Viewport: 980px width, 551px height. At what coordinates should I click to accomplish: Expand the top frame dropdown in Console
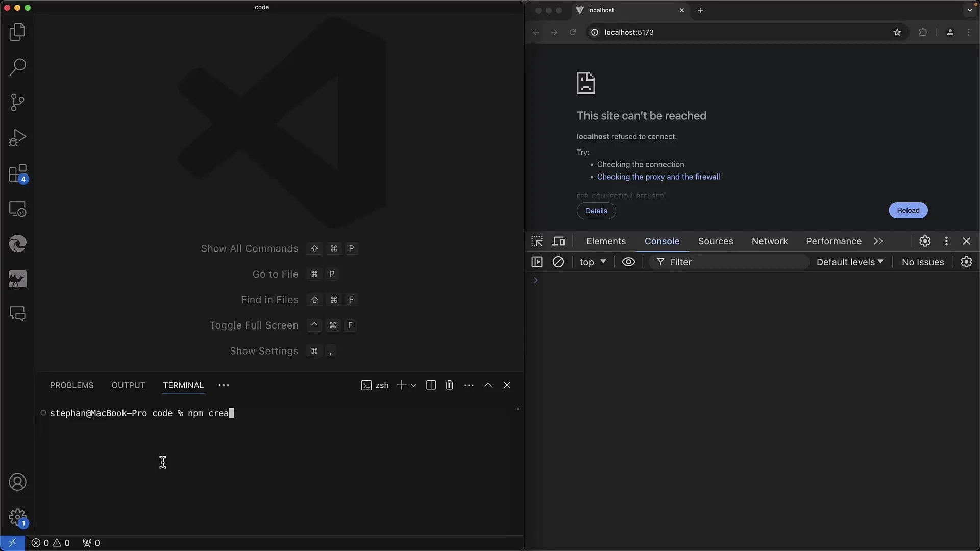[x=592, y=262]
